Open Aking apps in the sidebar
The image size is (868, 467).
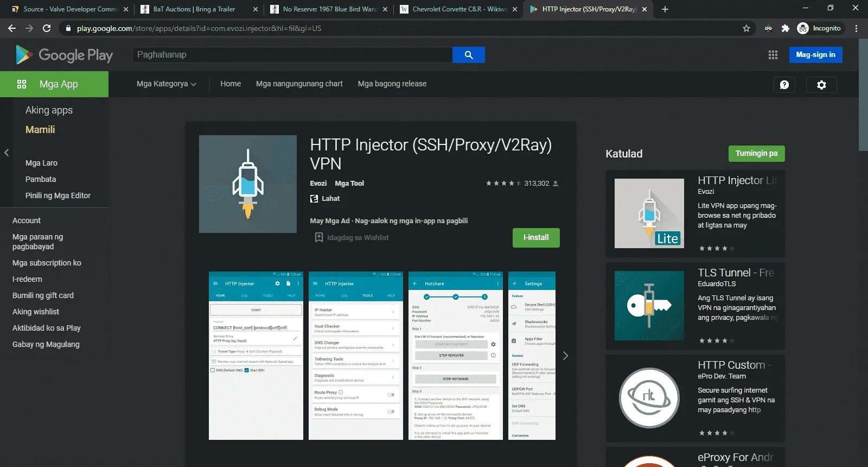(x=49, y=110)
